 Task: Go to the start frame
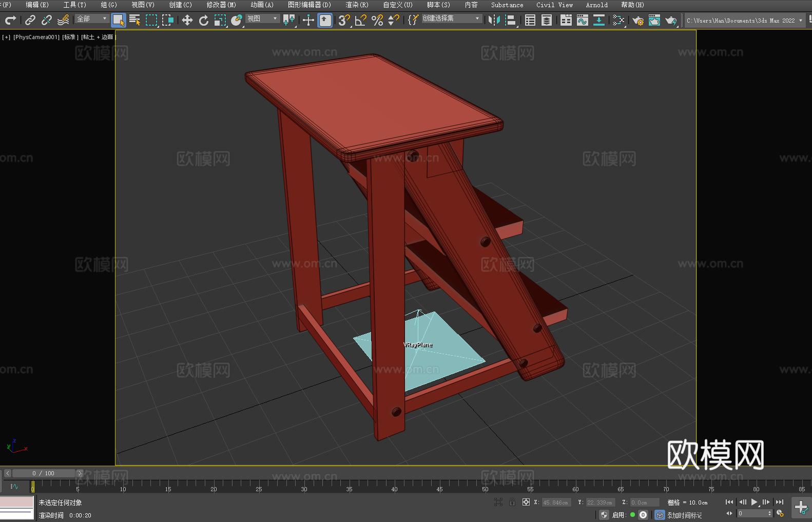(x=729, y=502)
